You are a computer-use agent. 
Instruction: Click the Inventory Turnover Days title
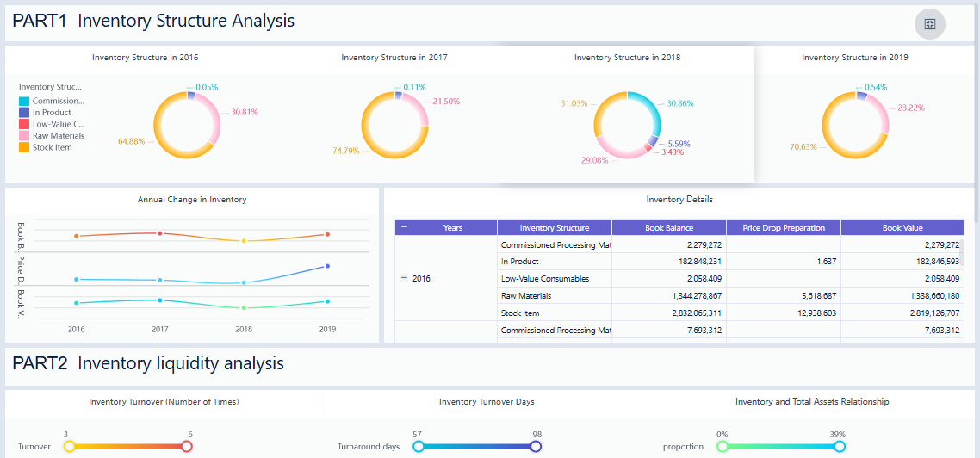coord(487,402)
